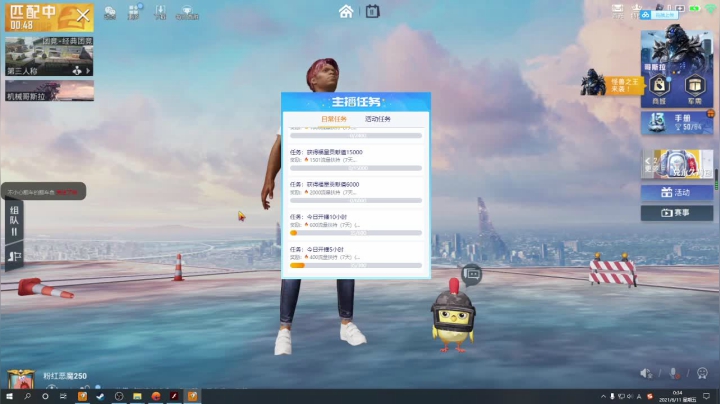The height and width of the screenshot is (404, 720).
Task: Cancel matchmaking with the X on 匹配中 banner
Action: coord(83,16)
